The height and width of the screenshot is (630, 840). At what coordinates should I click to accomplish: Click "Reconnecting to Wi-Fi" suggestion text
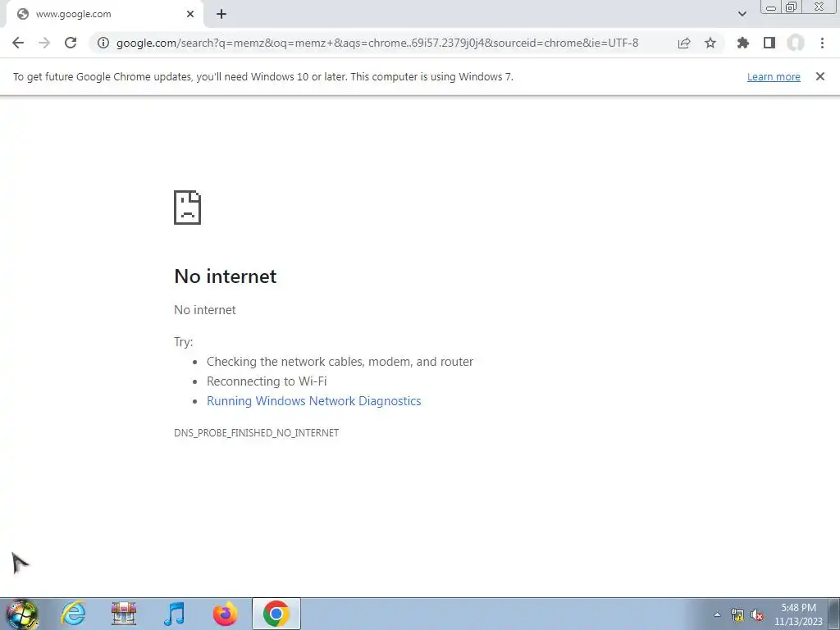click(x=267, y=381)
